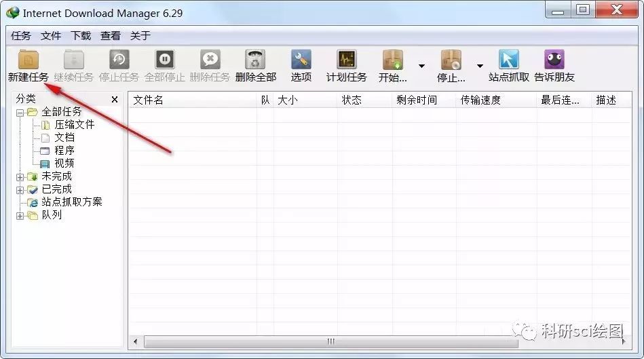Open dropdown arrow next to 开始...

coord(421,66)
